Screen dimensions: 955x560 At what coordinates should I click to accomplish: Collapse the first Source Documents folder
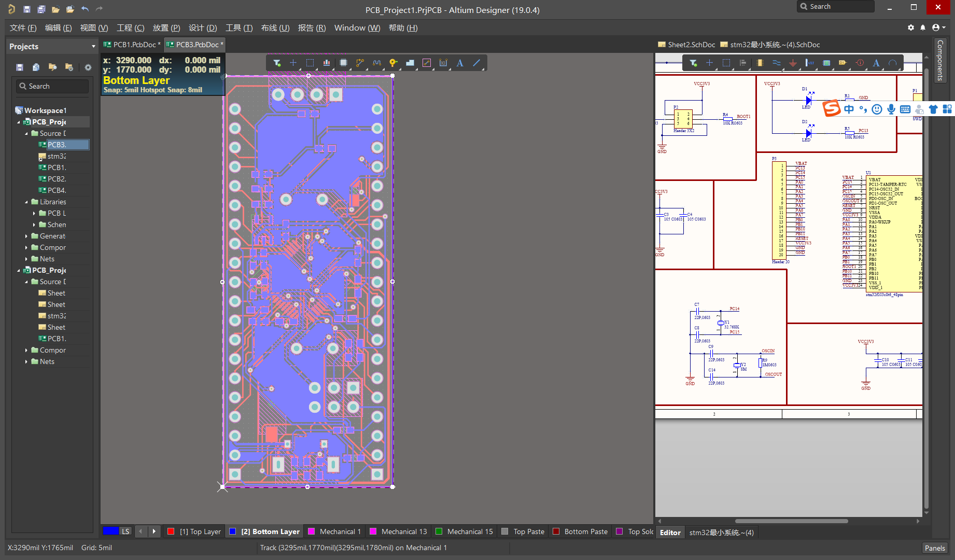point(26,134)
